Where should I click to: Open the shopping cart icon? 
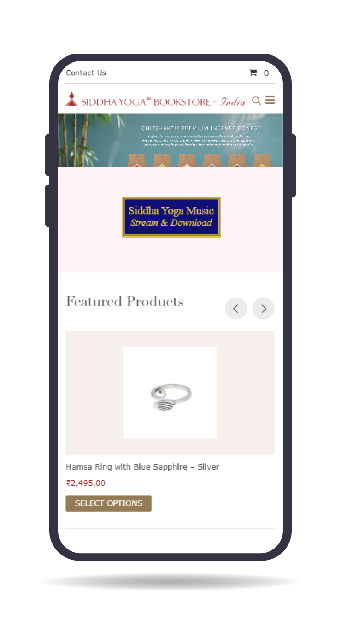(x=253, y=72)
